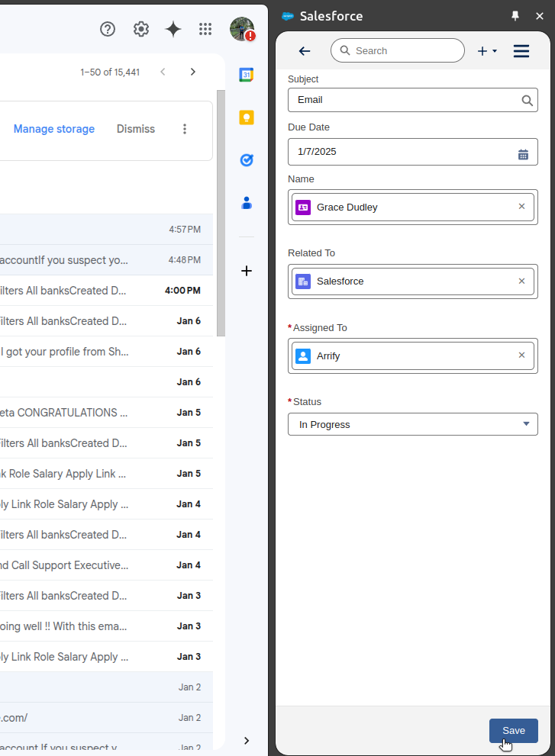Open Google Contacts side panel icon
The image size is (555, 756).
pyautogui.click(x=247, y=203)
